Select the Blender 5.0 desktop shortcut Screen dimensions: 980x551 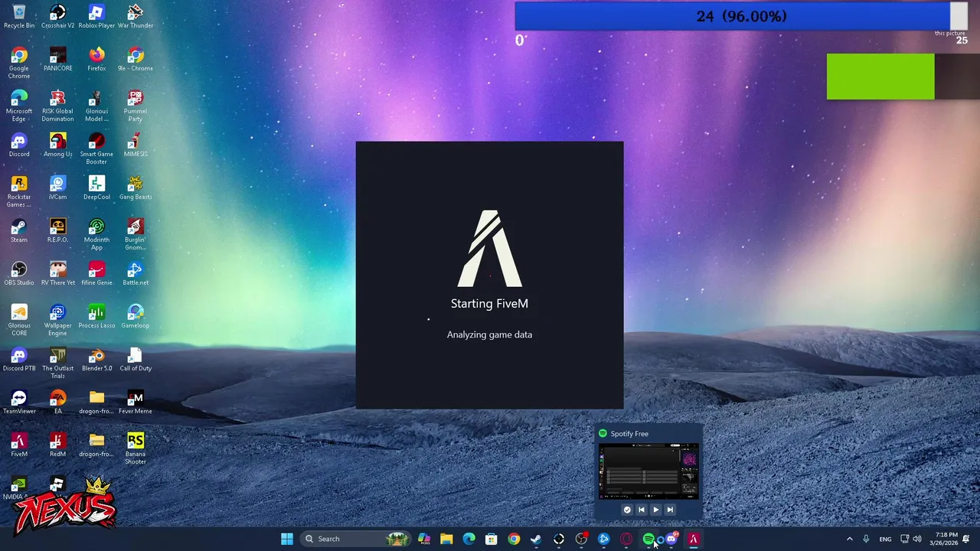click(96, 359)
